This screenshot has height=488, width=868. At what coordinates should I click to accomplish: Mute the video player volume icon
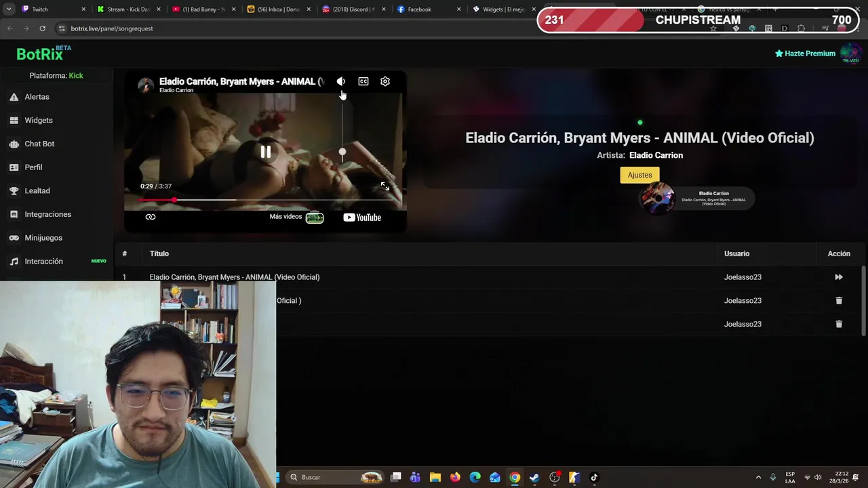[x=340, y=81]
